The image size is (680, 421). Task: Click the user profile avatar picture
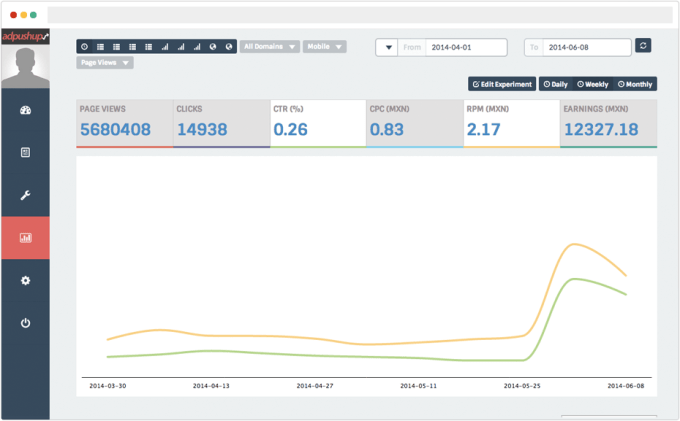(26, 67)
